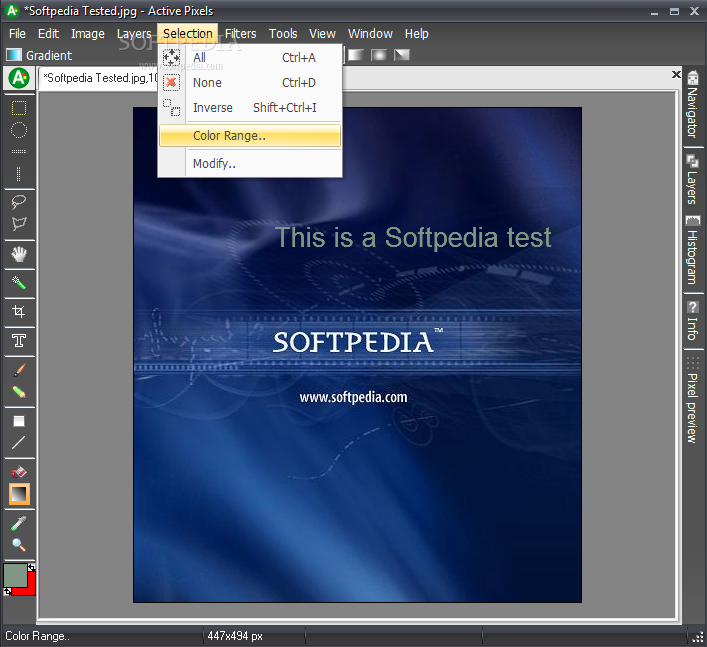Select the Magic wand tool

point(18,283)
